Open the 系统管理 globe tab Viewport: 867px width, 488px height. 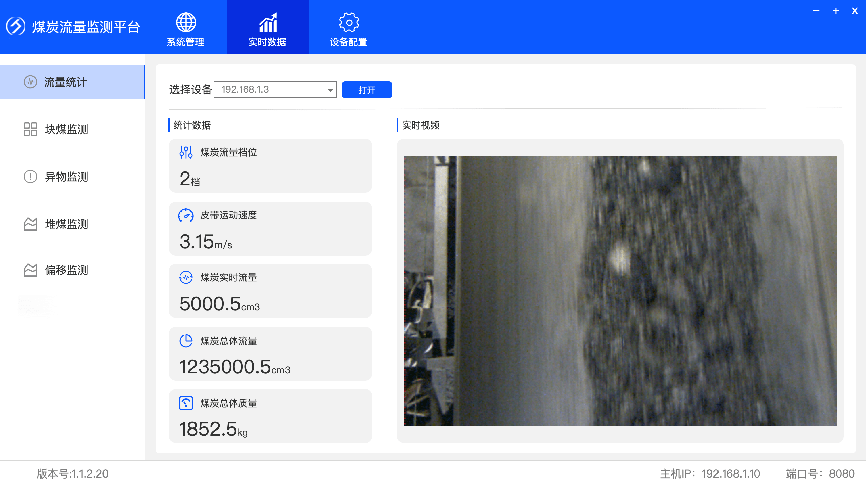pyautogui.click(x=185, y=28)
